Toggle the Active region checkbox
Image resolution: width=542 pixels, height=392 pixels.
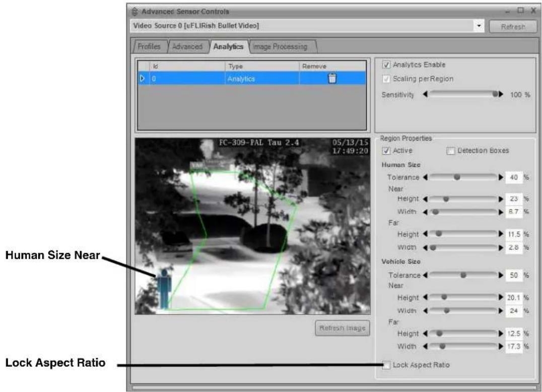386,151
